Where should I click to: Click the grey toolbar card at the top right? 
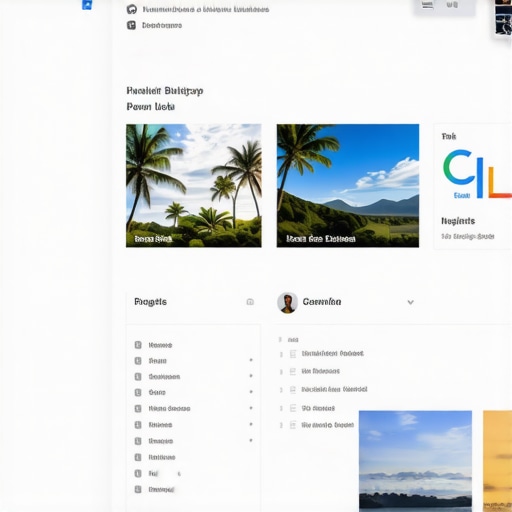[x=445, y=7]
